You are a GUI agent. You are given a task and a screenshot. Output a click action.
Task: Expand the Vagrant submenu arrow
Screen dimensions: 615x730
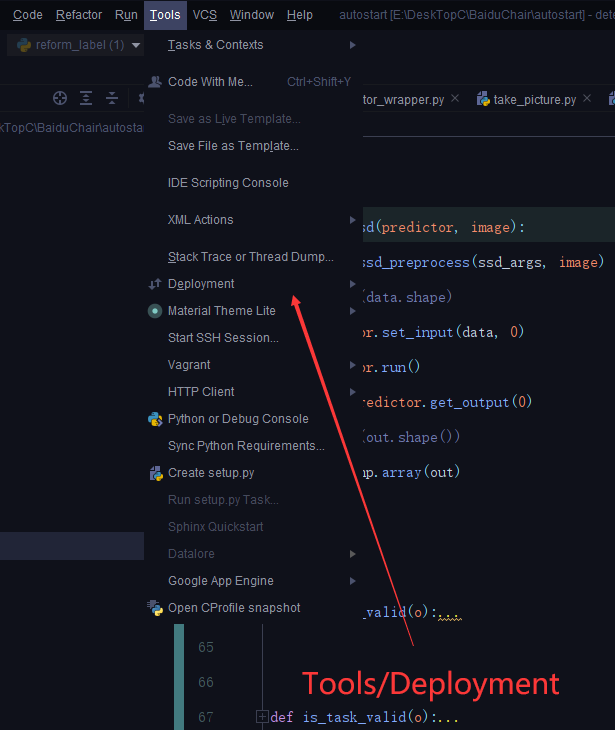[x=352, y=365]
